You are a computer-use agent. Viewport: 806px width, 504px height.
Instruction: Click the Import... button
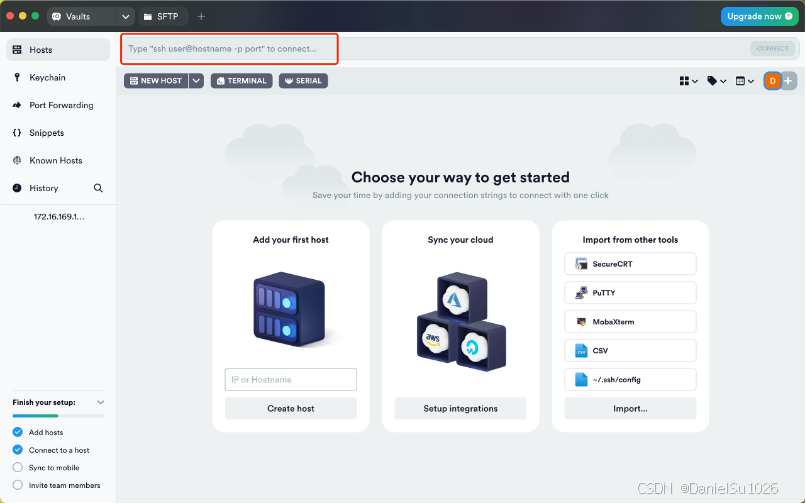630,408
